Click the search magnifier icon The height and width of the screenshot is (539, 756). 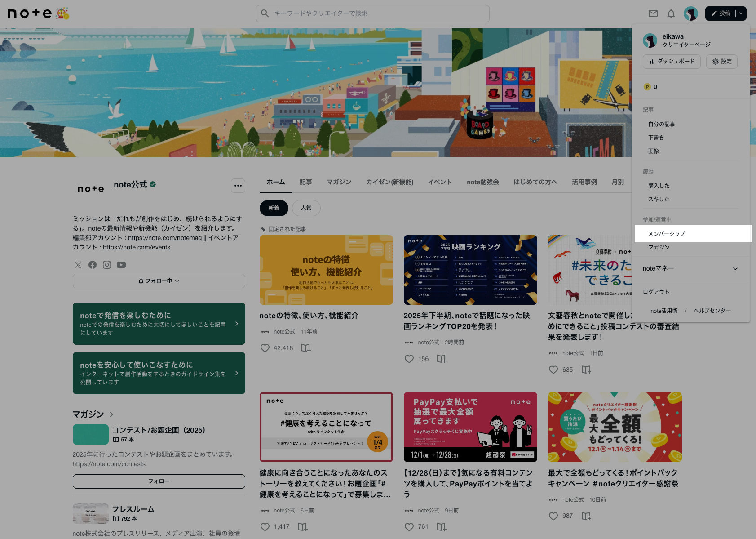pyautogui.click(x=265, y=13)
